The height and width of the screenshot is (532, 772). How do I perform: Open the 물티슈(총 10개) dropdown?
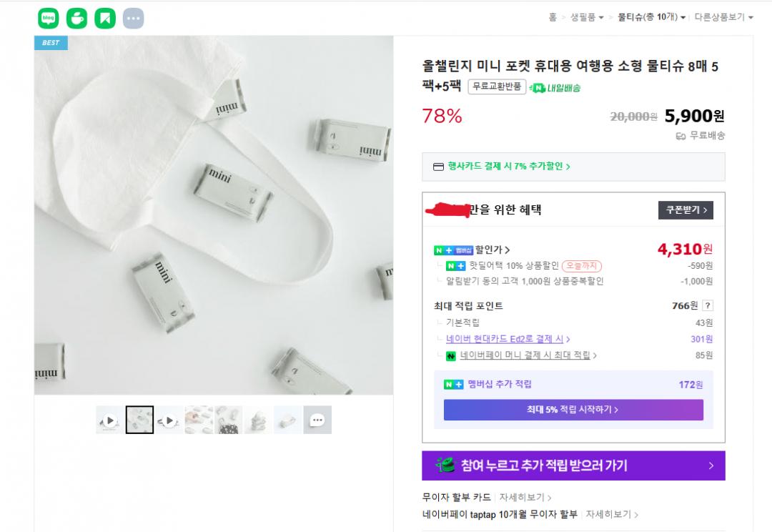pyautogui.click(x=651, y=17)
